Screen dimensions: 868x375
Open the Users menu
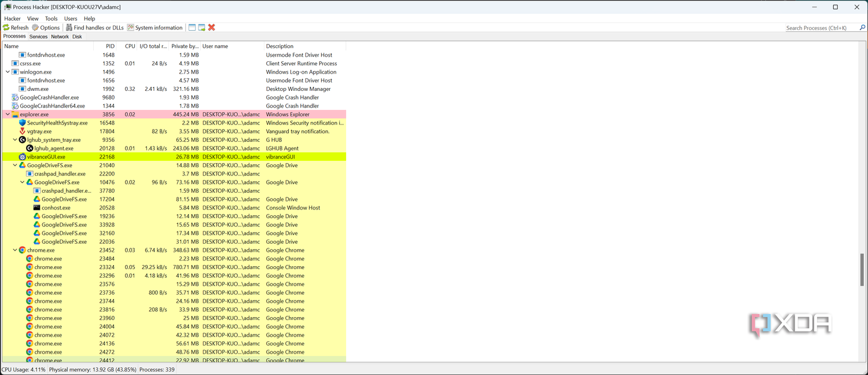71,19
